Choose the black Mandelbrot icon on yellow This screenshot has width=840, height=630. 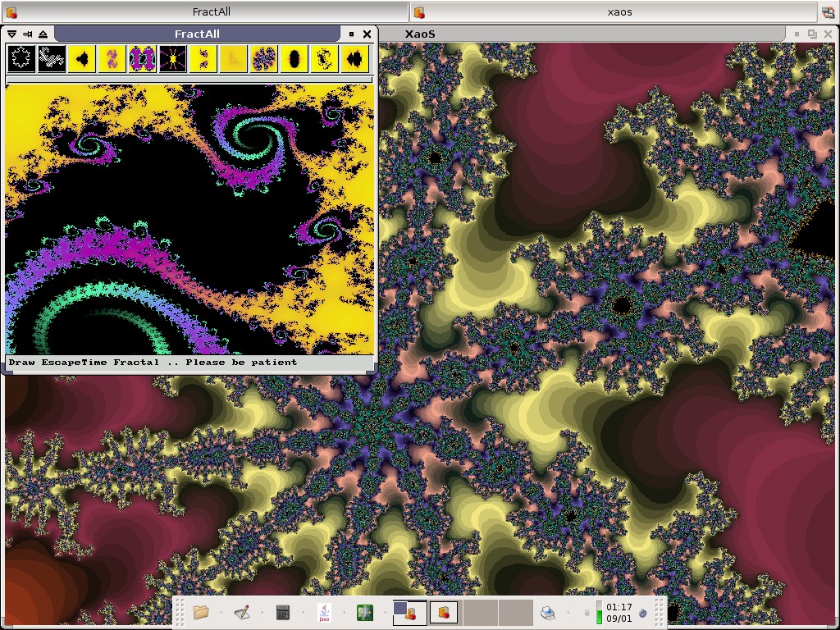(81, 59)
